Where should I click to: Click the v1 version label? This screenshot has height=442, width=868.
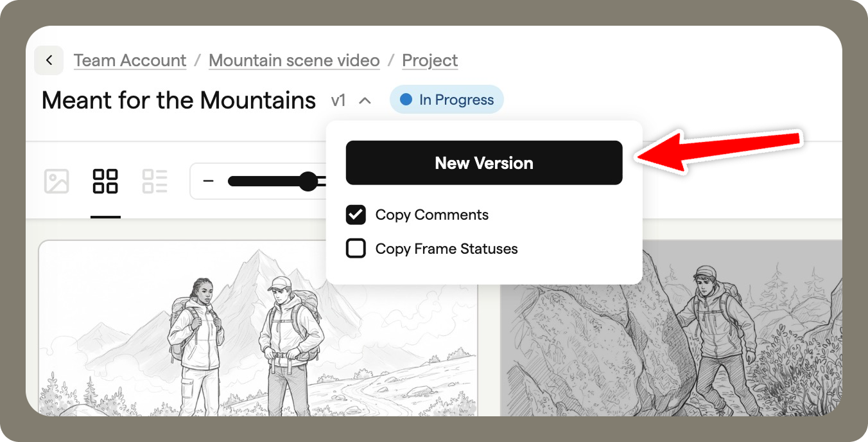pos(338,100)
